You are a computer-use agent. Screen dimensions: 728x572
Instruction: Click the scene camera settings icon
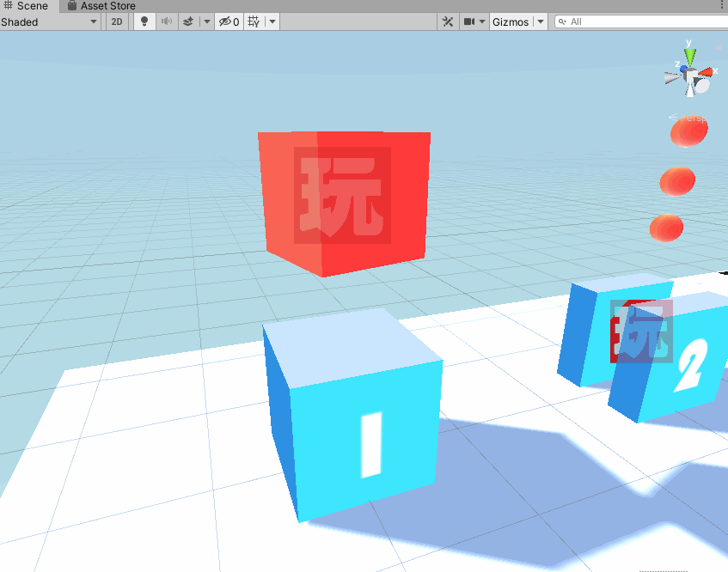469,21
